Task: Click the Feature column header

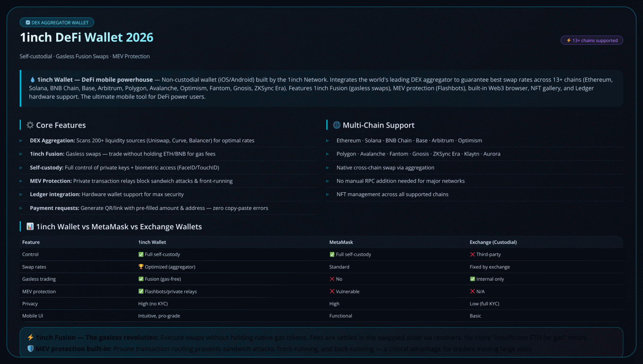Action: (x=31, y=243)
